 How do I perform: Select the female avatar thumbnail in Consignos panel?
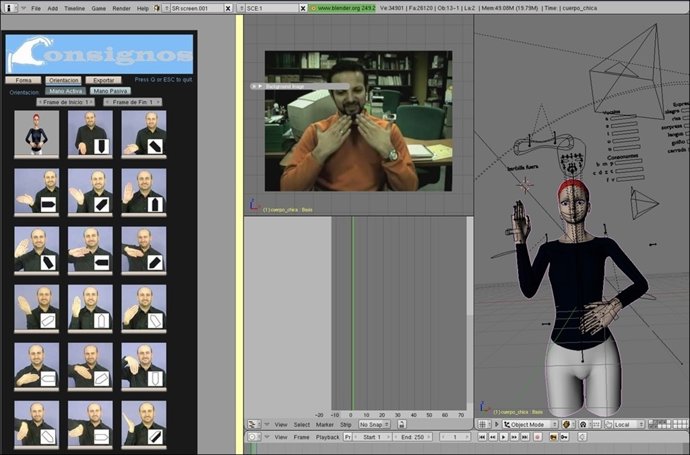[x=37, y=133]
